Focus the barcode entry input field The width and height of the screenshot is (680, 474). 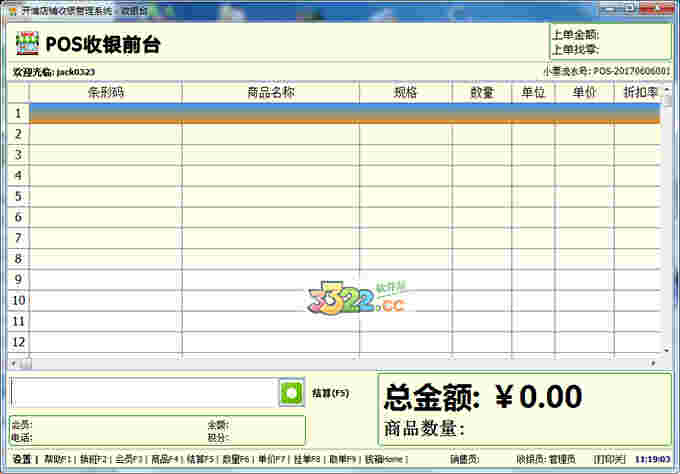[x=144, y=393]
